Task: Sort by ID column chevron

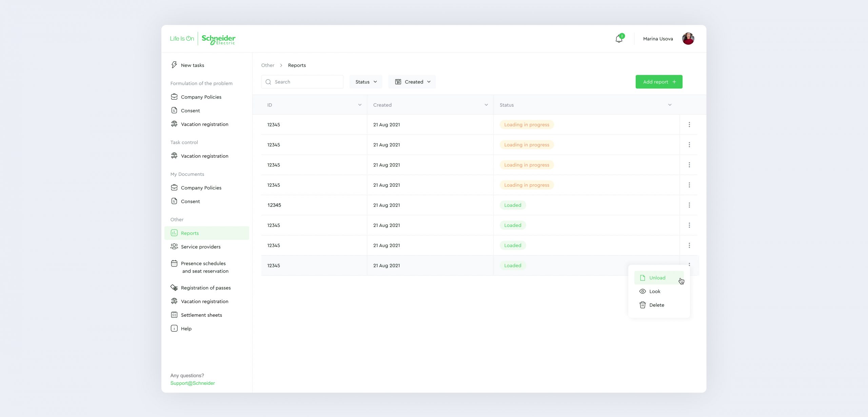Action: coord(360,105)
